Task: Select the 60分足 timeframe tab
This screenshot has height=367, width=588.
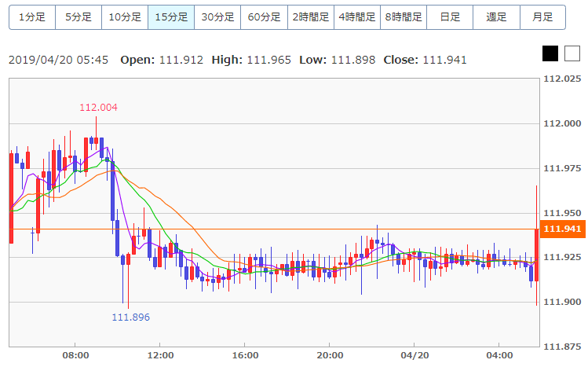Action: click(264, 17)
